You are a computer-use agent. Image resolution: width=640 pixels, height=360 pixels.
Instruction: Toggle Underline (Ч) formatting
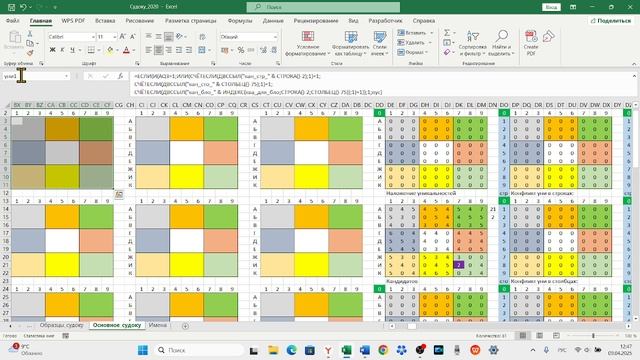tap(72, 50)
